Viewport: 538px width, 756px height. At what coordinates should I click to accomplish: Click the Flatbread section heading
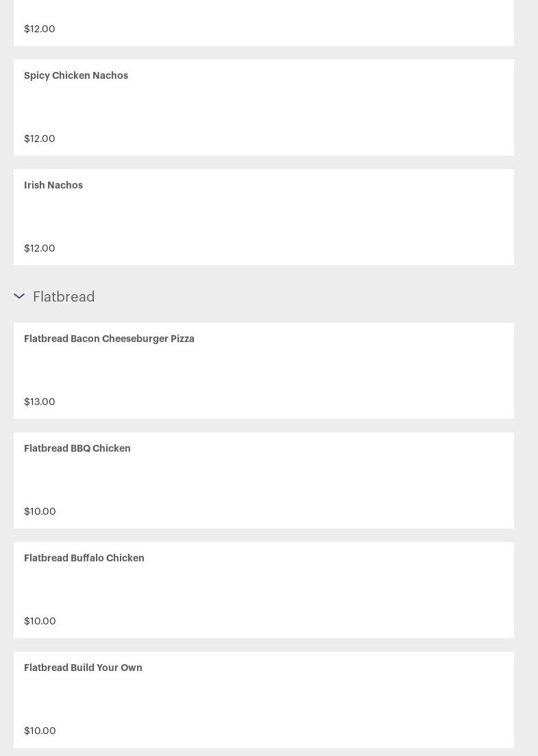pyautogui.click(x=64, y=297)
